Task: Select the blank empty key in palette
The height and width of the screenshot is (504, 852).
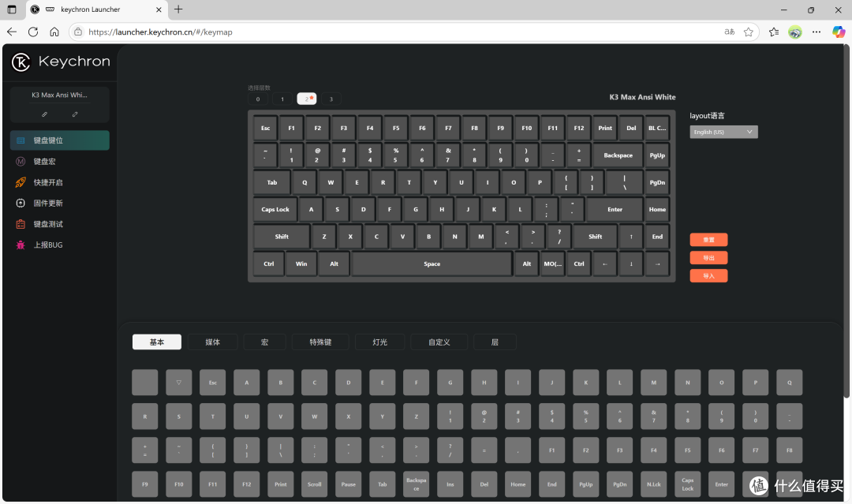Action: tap(145, 383)
